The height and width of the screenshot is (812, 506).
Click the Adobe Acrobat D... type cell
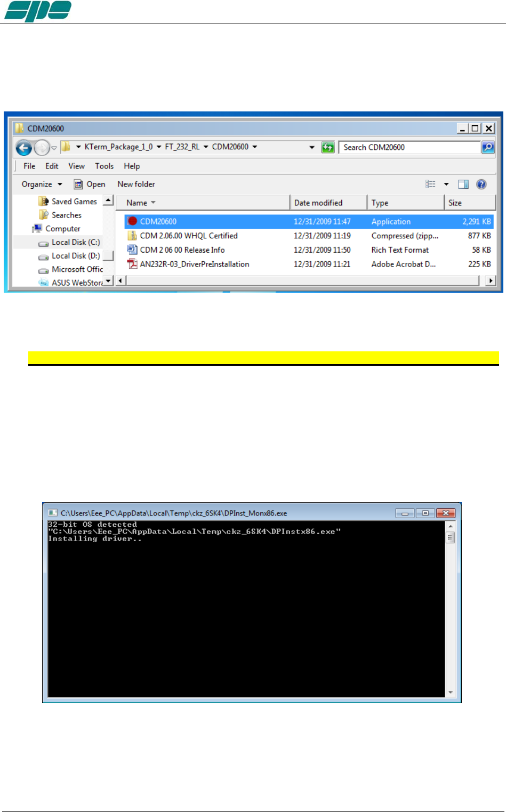point(404,264)
